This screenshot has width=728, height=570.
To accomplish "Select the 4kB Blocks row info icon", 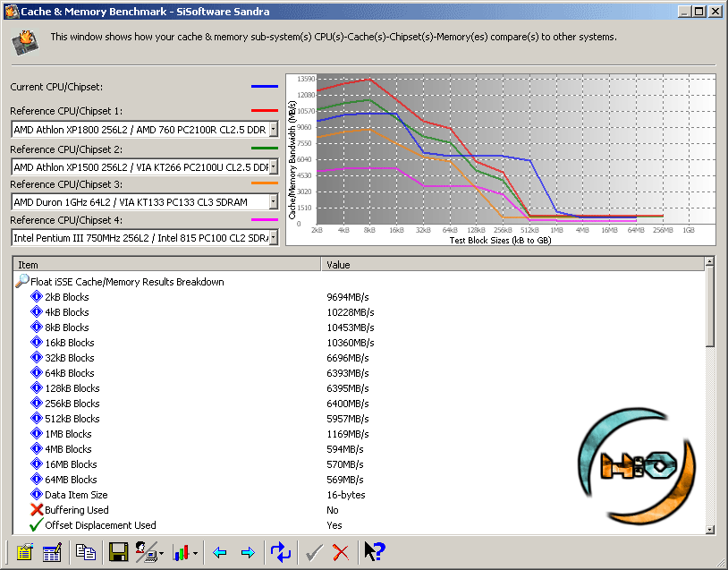I will (x=36, y=311).
